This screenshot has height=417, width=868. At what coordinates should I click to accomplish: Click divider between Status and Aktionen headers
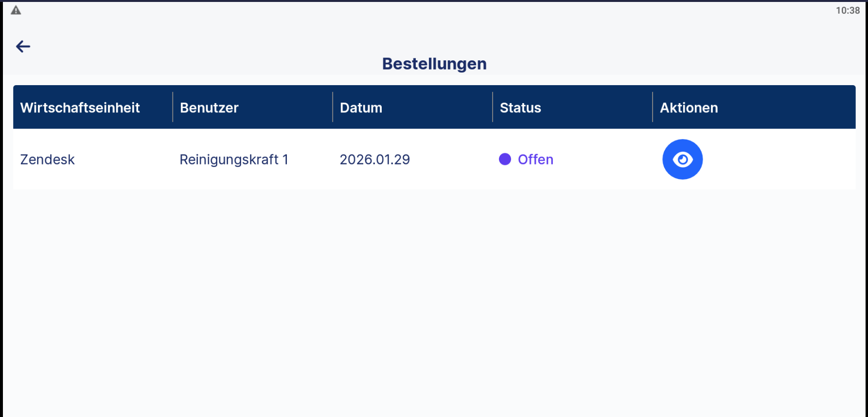[653, 107]
